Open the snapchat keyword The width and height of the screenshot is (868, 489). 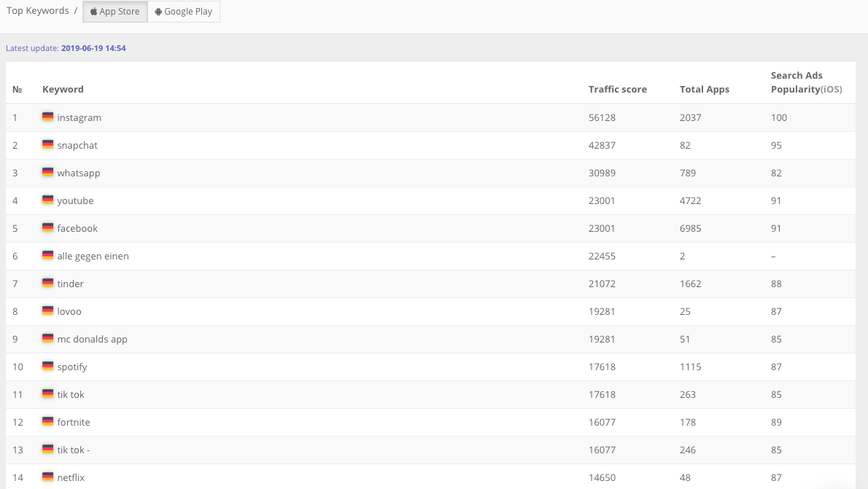click(77, 146)
